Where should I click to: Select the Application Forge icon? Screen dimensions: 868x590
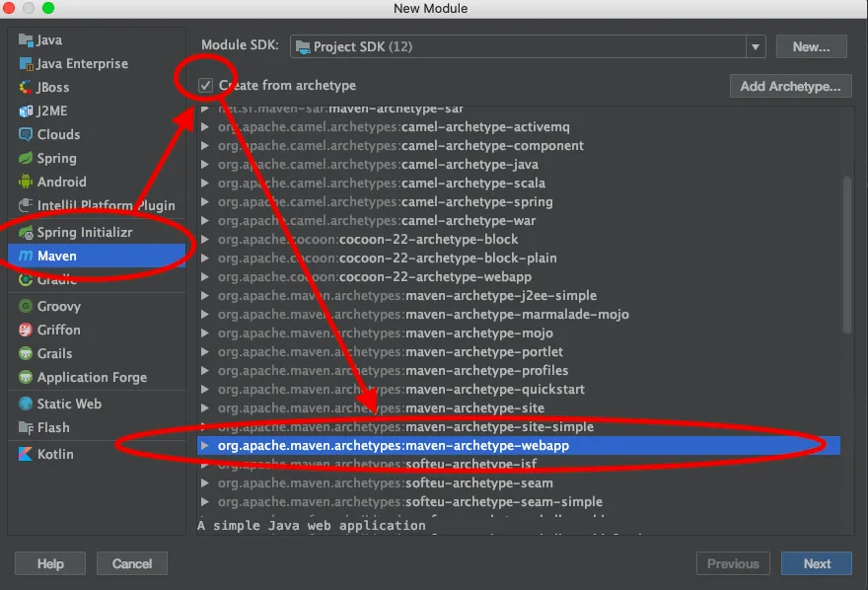click(x=26, y=378)
